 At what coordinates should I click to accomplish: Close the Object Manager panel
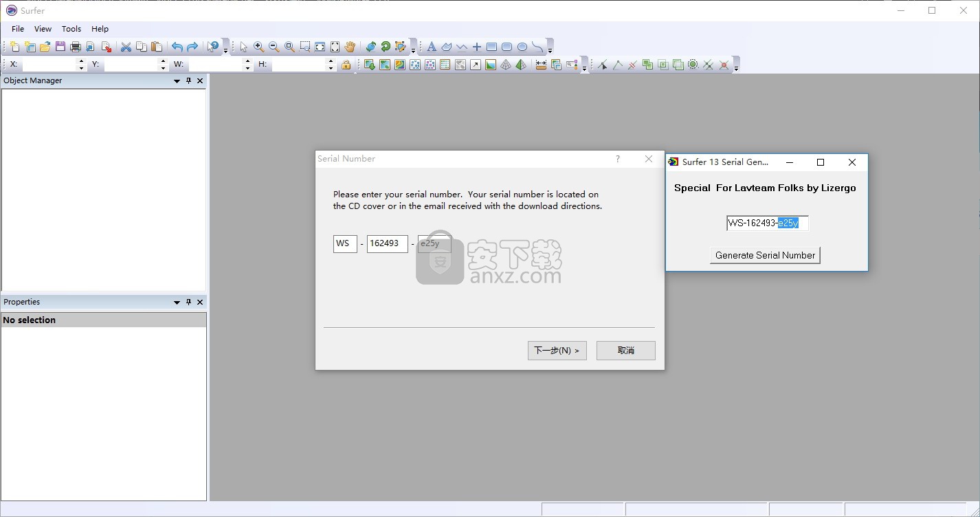(200, 80)
